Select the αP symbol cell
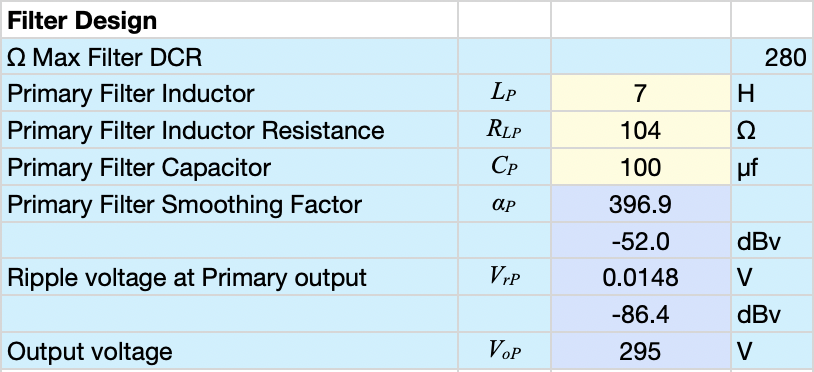 point(504,204)
